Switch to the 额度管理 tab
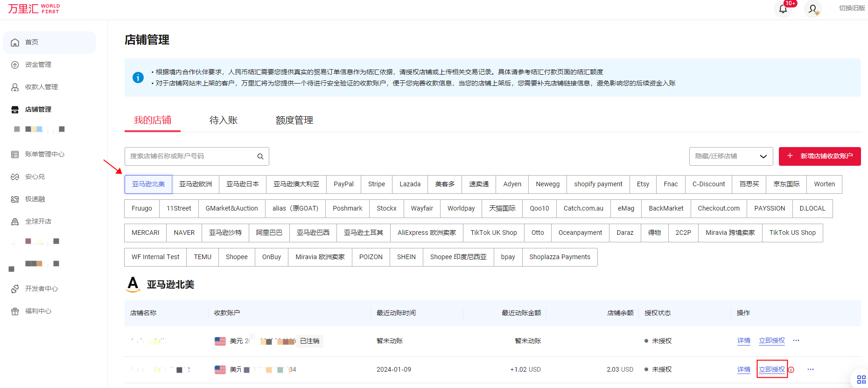 click(294, 120)
